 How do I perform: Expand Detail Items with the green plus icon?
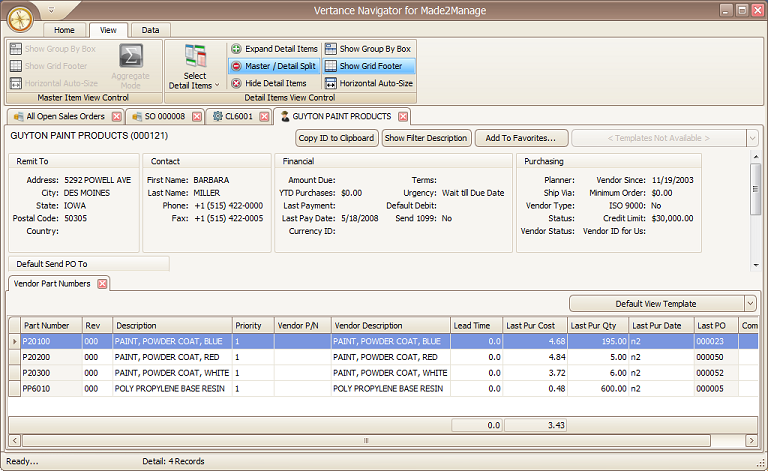(273, 49)
